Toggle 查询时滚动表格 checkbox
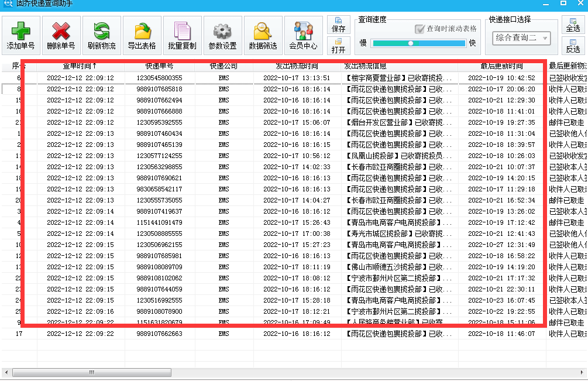The width and height of the screenshot is (588, 381). 419,29
